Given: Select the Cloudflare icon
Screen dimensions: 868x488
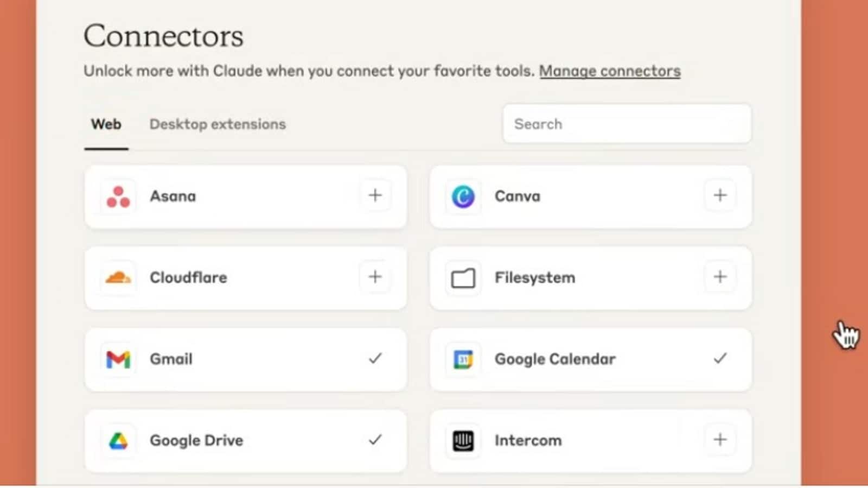Looking at the screenshot, I should tap(118, 277).
